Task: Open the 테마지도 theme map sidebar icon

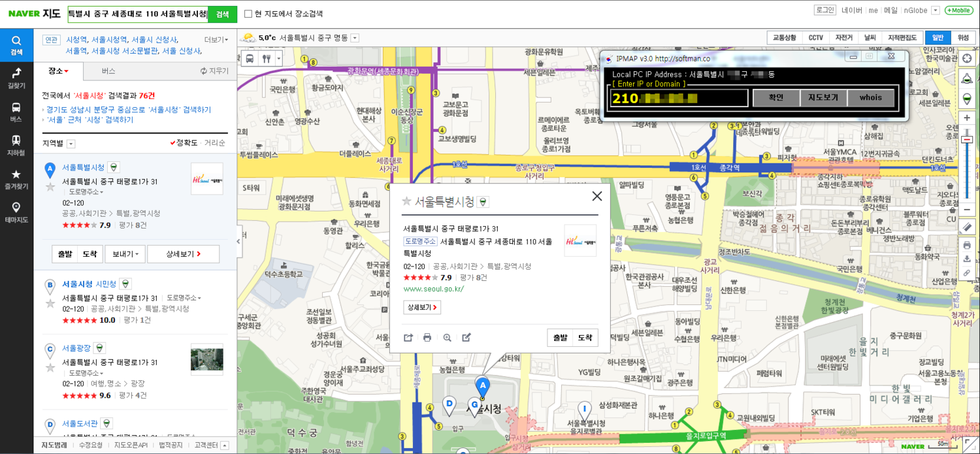Action: tap(16, 212)
